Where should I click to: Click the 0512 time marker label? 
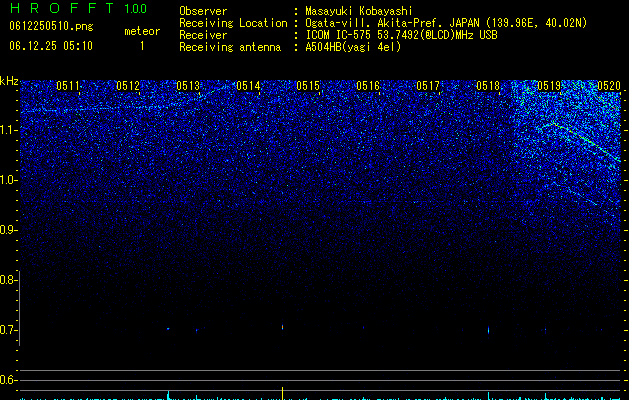(x=128, y=86)
